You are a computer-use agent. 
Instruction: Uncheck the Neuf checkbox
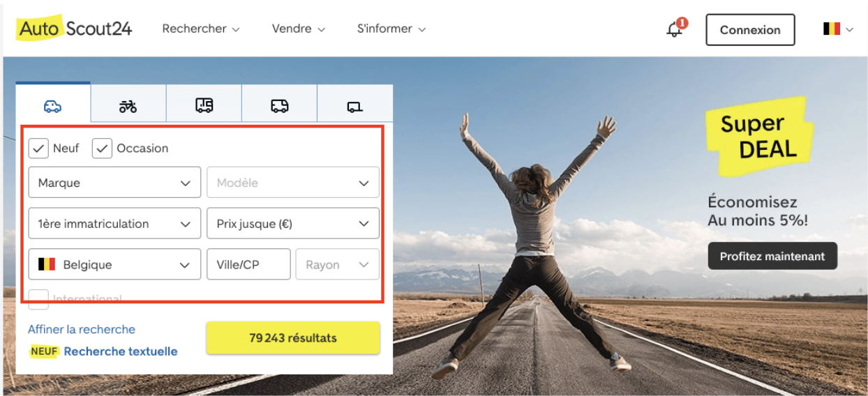[38, 148]
